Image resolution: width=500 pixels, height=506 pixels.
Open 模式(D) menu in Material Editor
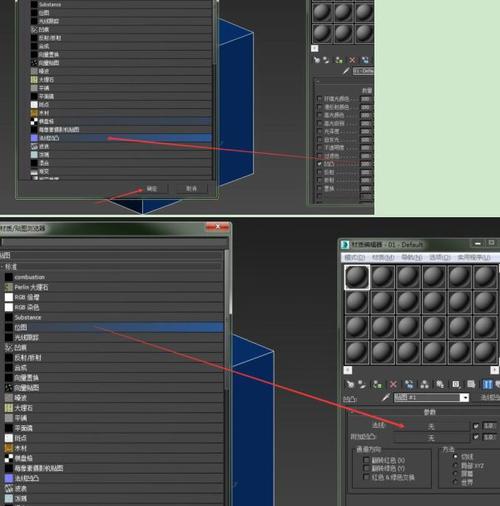[355, 258]
